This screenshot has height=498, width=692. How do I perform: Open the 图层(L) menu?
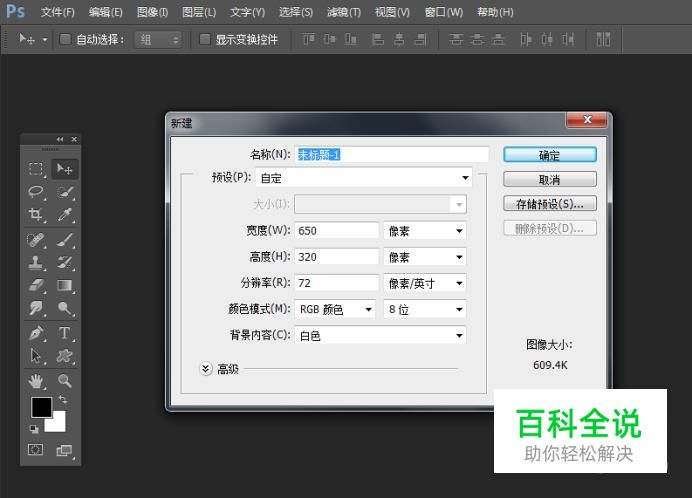(x=199, y=12)
